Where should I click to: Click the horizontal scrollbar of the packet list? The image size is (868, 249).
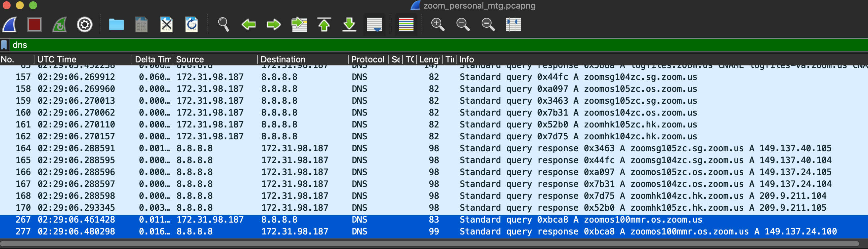430,243
